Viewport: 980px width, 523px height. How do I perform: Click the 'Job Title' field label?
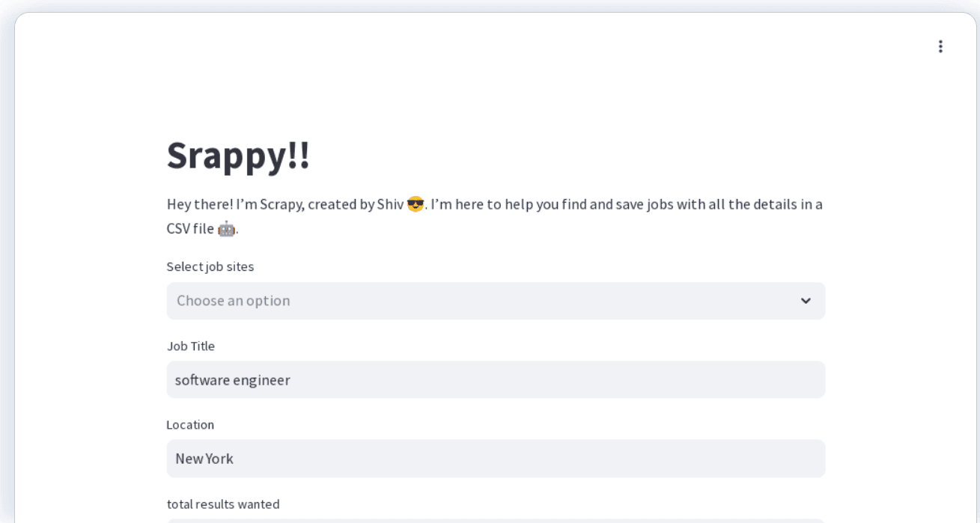pyautogui.click(x=190, y=346)
